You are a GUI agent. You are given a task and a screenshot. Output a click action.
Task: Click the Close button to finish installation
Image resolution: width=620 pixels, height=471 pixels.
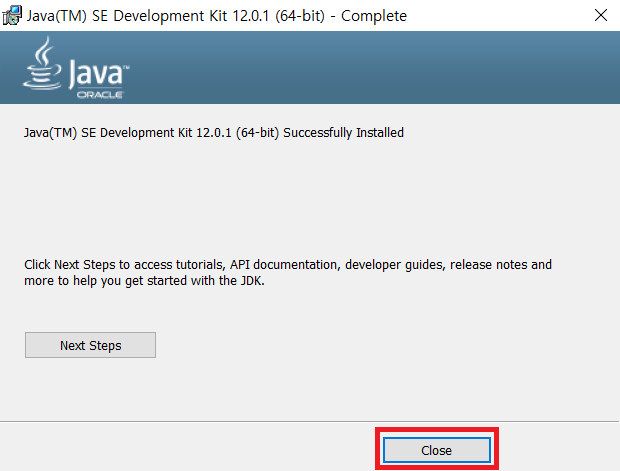pyautogui.click(x=437, y=450)
